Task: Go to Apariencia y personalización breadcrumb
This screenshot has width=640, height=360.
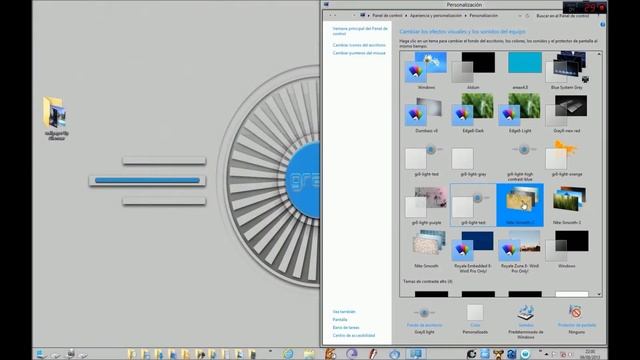Action: click(x=436, y=16)
